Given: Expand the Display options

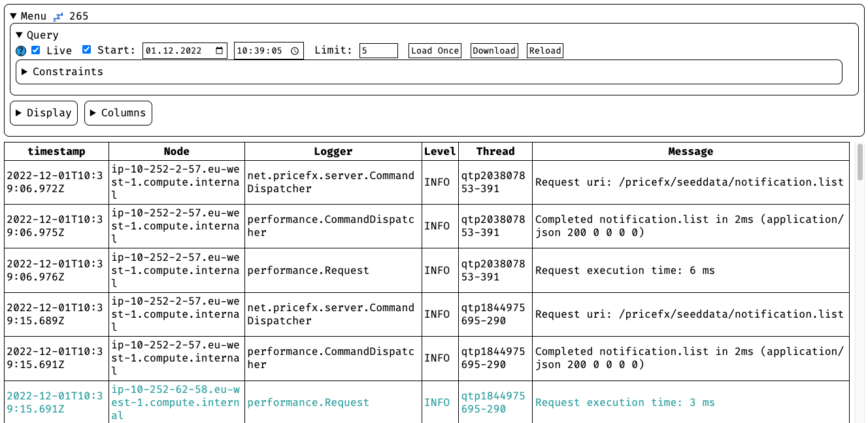Looking at the screenshot, I should [x=44, y=113].
